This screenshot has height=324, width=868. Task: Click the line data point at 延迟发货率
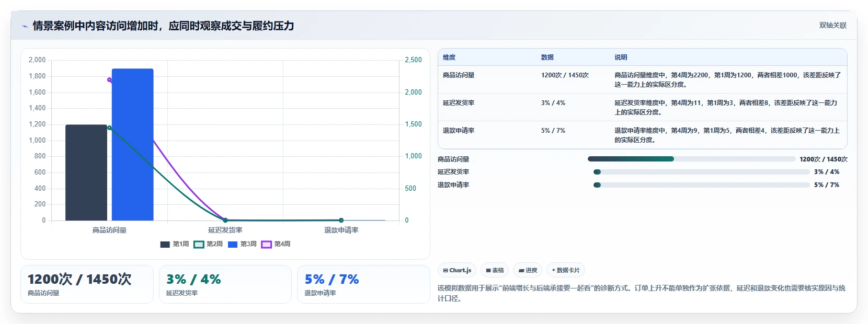coord(225,220)
